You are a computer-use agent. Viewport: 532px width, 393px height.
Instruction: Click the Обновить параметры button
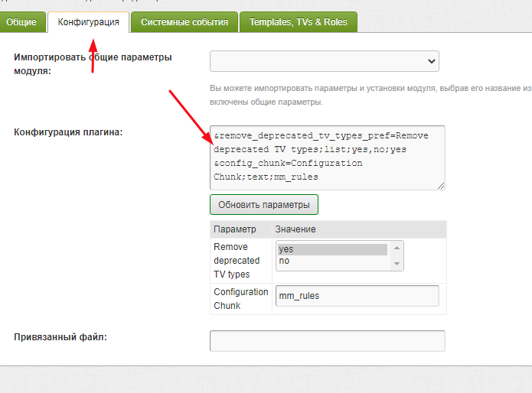[x=264, y=205]
